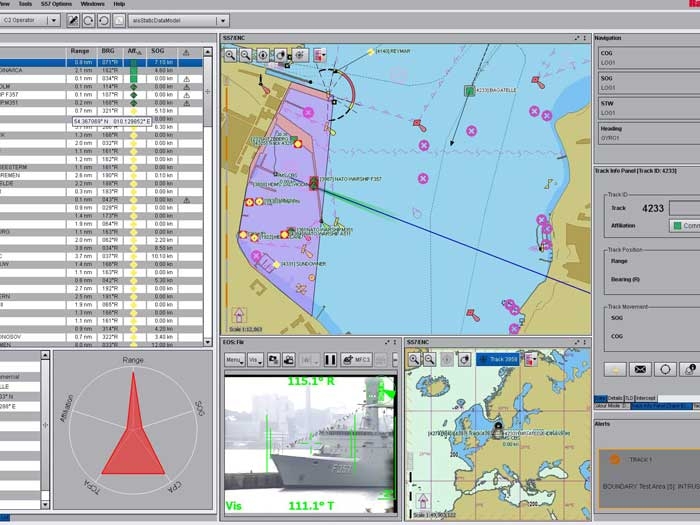Click the snapshot camera icon in EOS panel
The height and width of the screenshot is (525, 700).
coord(273,360)
